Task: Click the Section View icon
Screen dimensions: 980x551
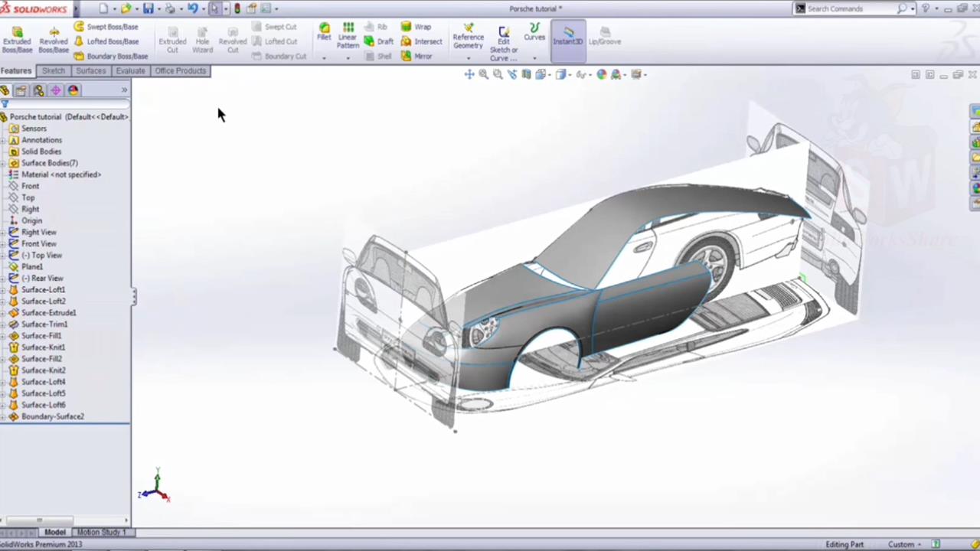Action: coord(526,74)
